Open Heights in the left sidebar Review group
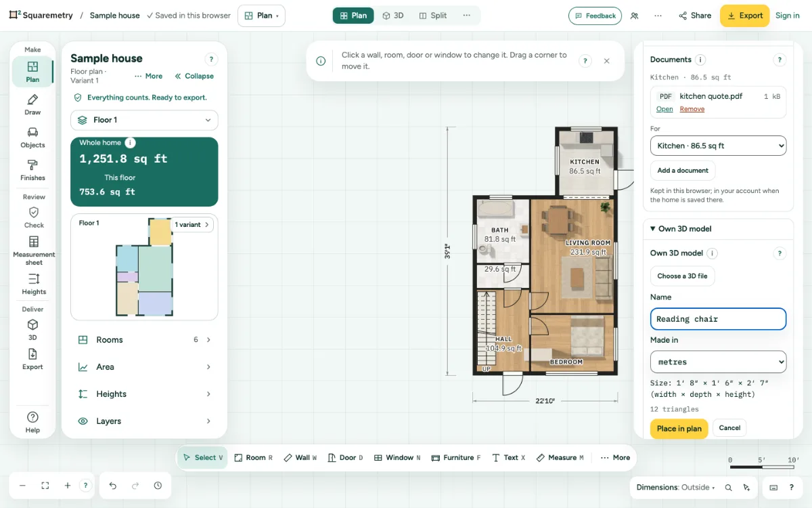Viewport: 812px width, 508px height. click(x=34, y=284)
